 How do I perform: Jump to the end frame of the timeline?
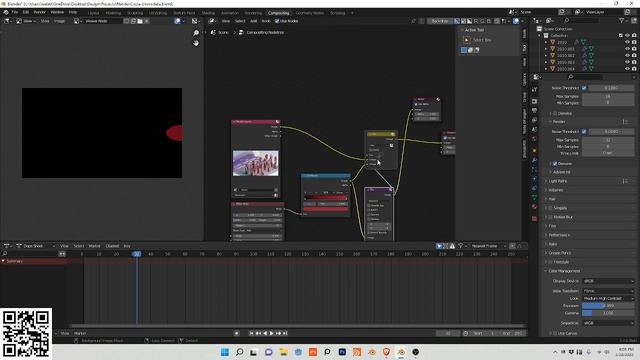tap(285, 333)
